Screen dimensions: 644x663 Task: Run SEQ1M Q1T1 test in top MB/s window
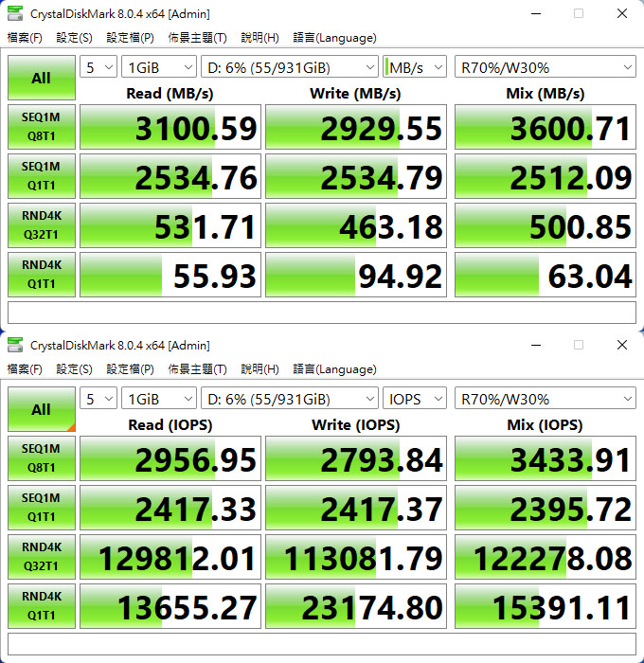(x=42, y=176)
